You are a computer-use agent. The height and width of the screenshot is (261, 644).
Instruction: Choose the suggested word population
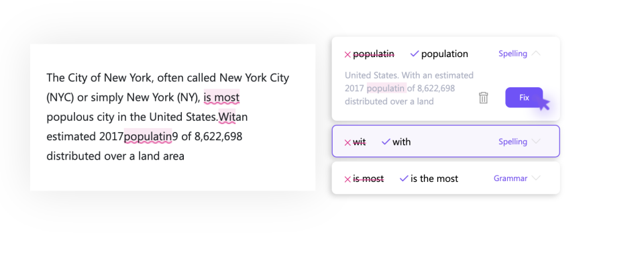click(444, 54)
